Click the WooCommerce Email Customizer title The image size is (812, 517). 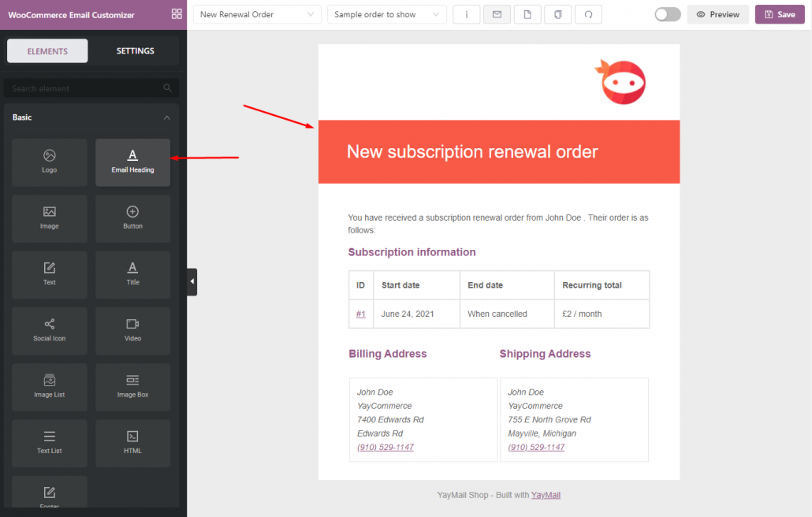click(72, 15)
